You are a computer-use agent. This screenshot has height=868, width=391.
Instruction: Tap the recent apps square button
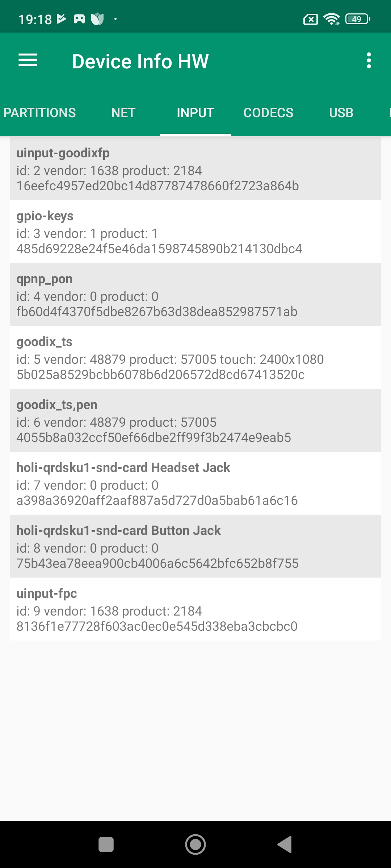point(106,844)
